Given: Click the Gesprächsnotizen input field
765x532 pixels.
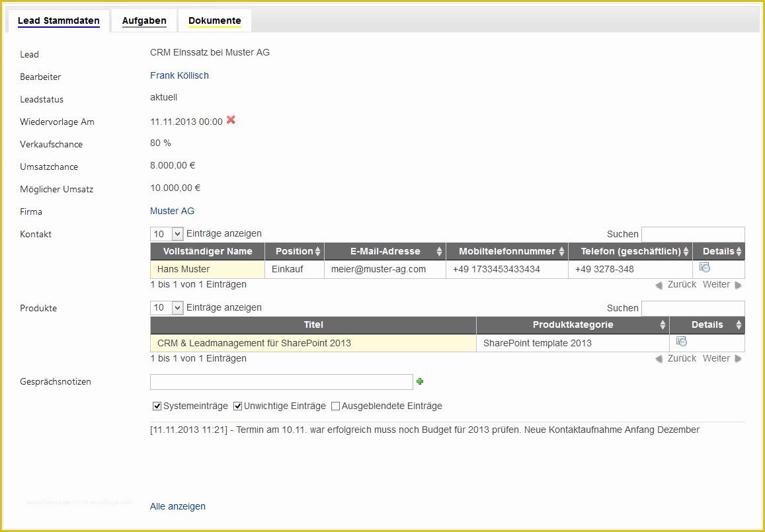Looking at the screenshot, I should click(x=282, y=382).
